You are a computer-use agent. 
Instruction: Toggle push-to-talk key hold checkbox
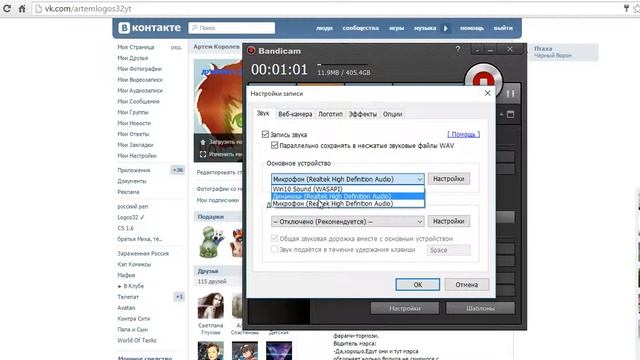(275, 249)
